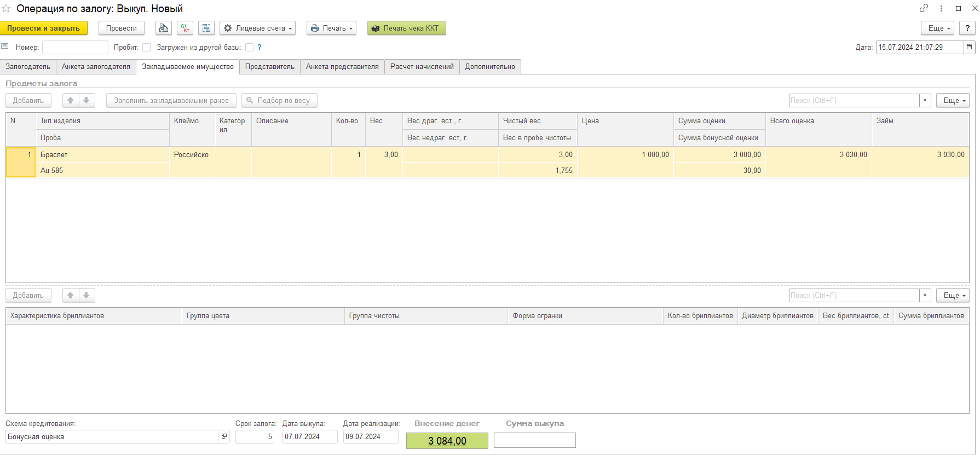This screenshot has width=980, height=455.
Task: Click Подбор по весу button
Action: pos(279,100)
